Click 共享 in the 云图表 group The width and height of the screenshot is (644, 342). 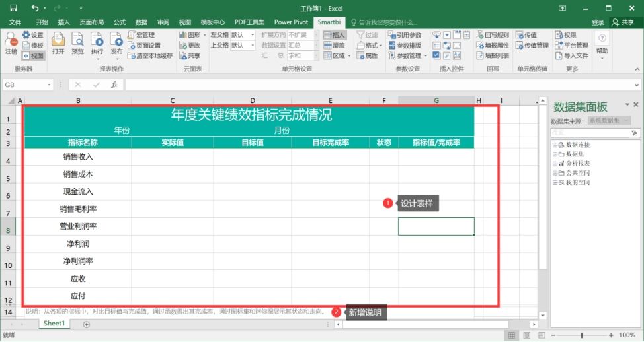(x=190, y=55)
